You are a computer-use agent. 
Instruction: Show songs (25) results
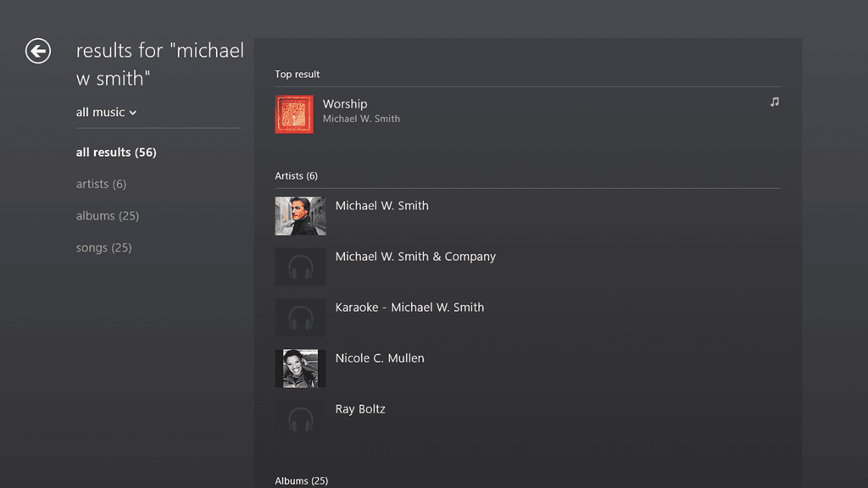pyautogui.click(x=103, y=247)
